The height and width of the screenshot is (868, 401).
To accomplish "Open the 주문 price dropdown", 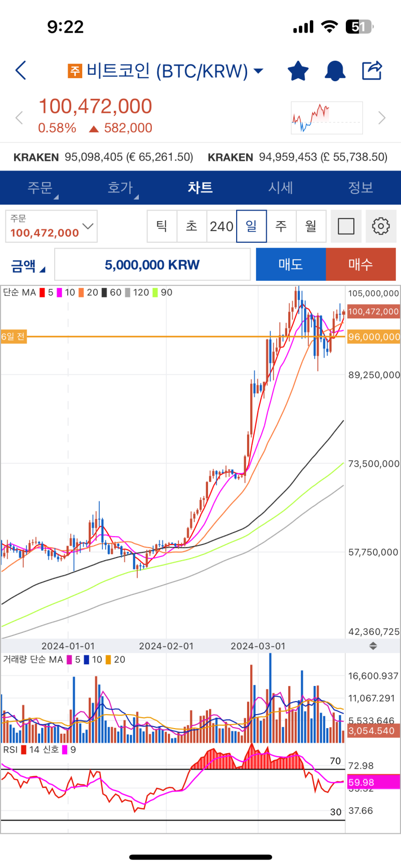I will (52, 226).
